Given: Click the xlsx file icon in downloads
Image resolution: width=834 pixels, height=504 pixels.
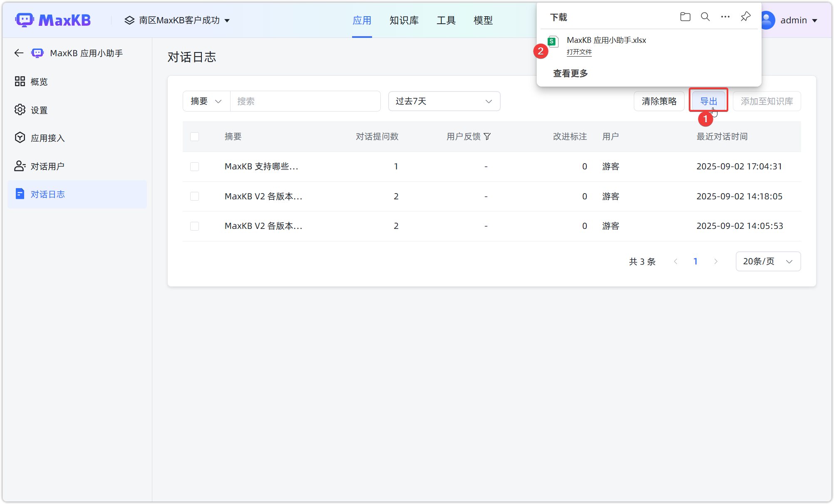Looking at the screenshot, I should (x=553, y=41).
